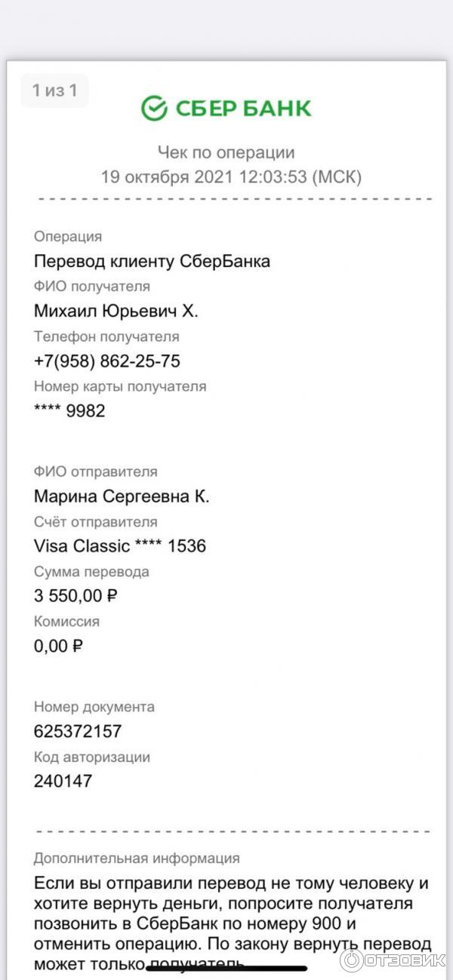This screenshot has width=453, height=980.
Task: Tap recipient phone number +7(958) 862-25-75
Action: 107,361
